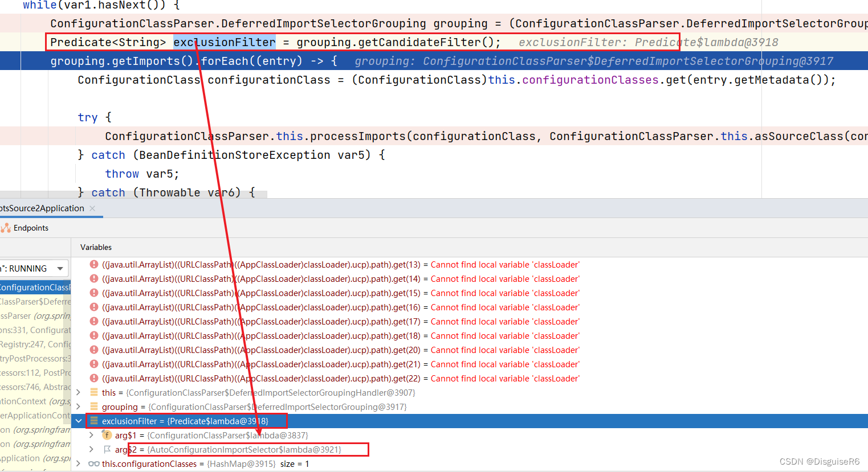Screen dimensions: 868x472
Task: Select the 'tionContext (org.s' stack frame
Action: point(35,401)
